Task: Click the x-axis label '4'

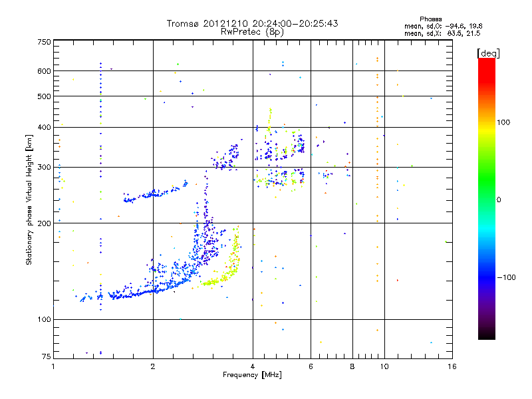Action: (x=253, y=366)
